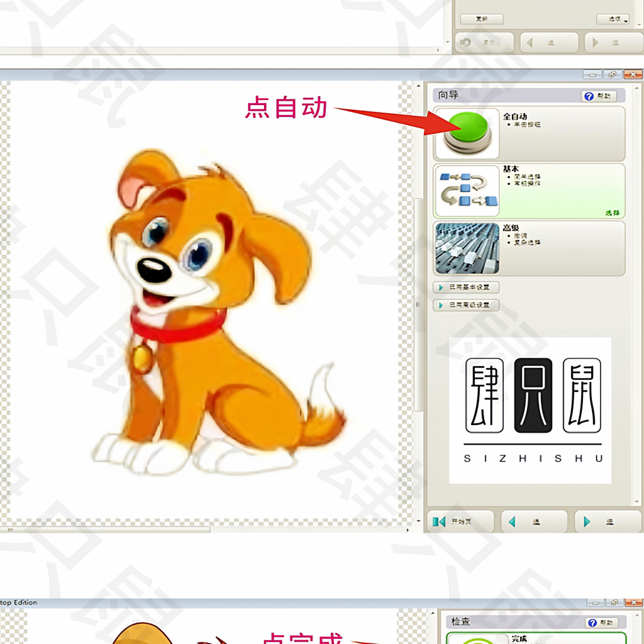Open Help in the 向导 wizard panel

coord(599,96)
